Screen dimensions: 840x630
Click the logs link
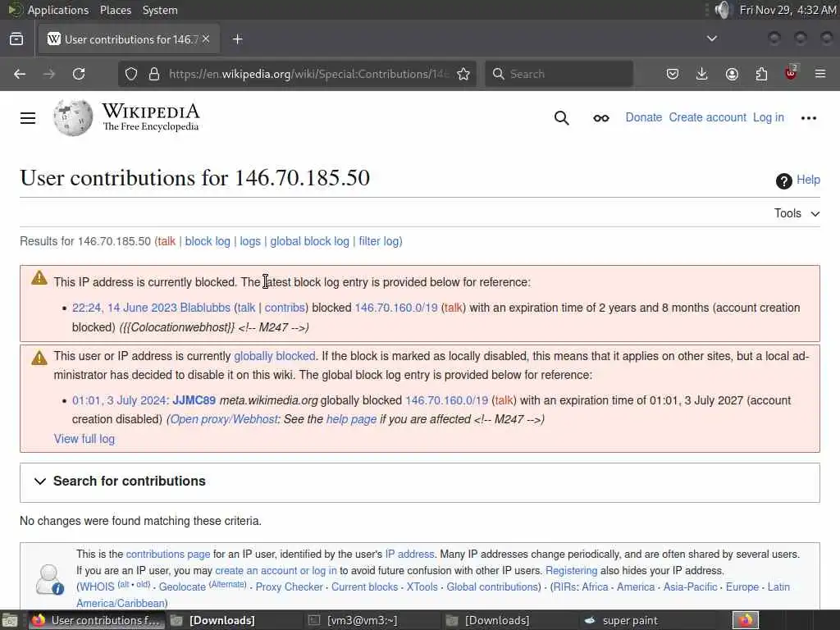(249, 242)
